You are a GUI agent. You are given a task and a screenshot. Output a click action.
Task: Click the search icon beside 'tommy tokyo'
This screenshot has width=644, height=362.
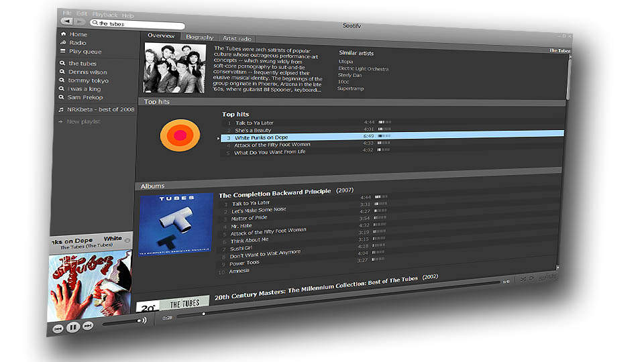(x=62, y=80)
